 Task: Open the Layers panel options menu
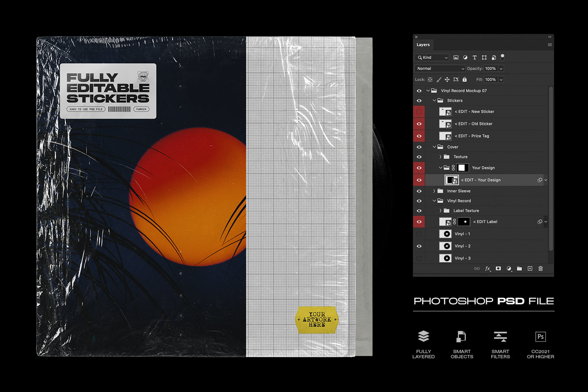(x=550, y=45)
